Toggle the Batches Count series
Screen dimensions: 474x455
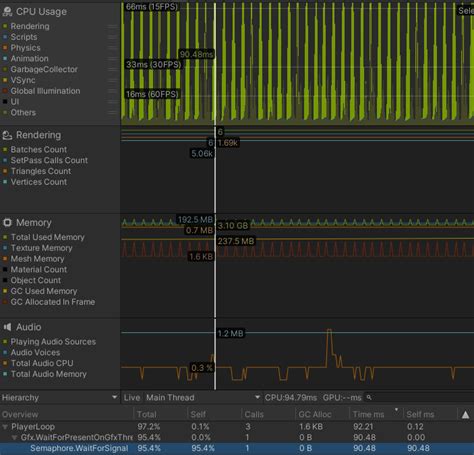5,150
